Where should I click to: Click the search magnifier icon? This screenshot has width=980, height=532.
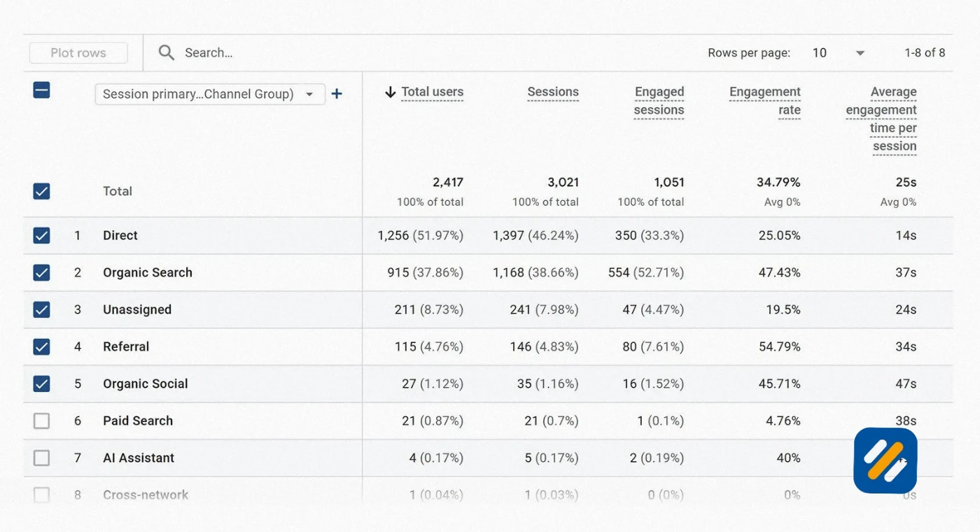[166, 52]
